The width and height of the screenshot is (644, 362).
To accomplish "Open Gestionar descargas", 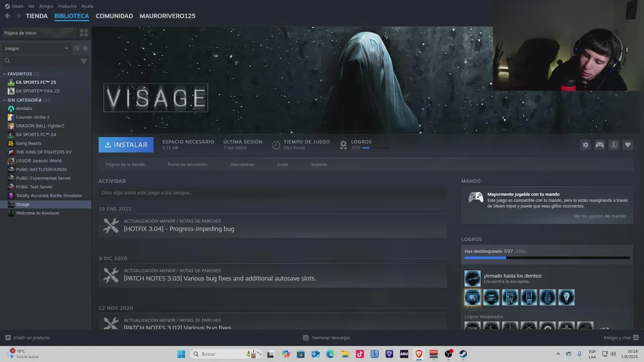I will 327,338.
